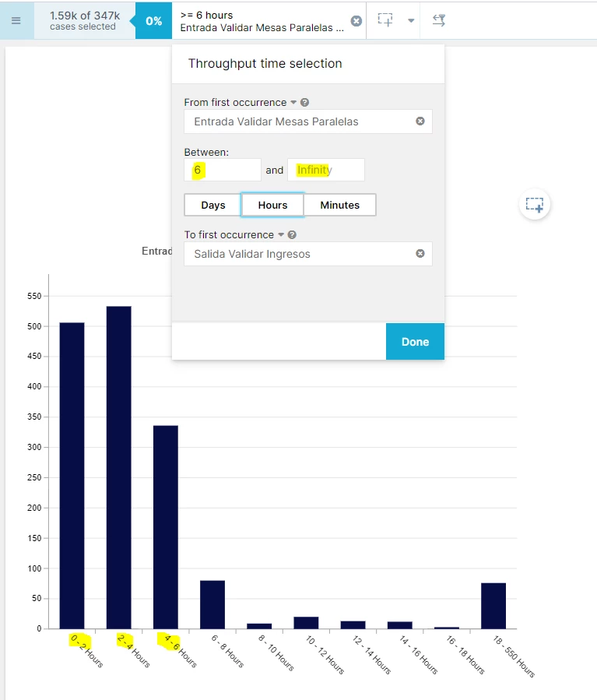Viewport: 597px width, 700px height.
Task: Open help for 'From first occurrence'
Action: pos(305,103)
